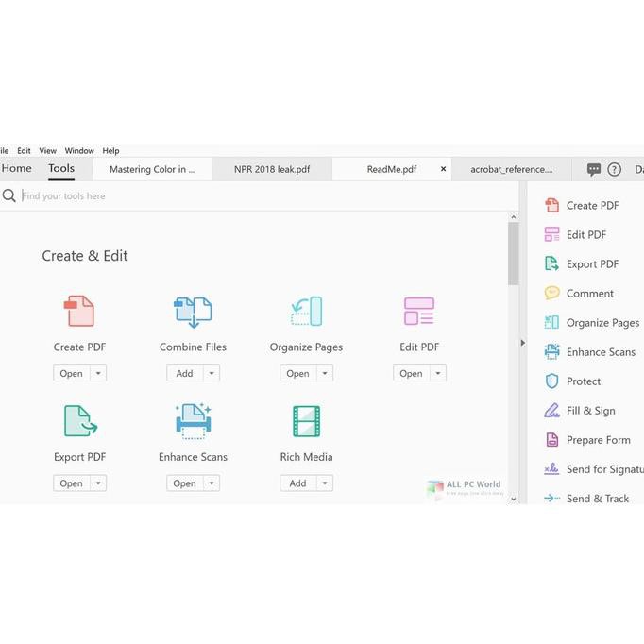Click the Open button under Organize Pages
This screenshot has width=644, height=644.
pos(298,373)
